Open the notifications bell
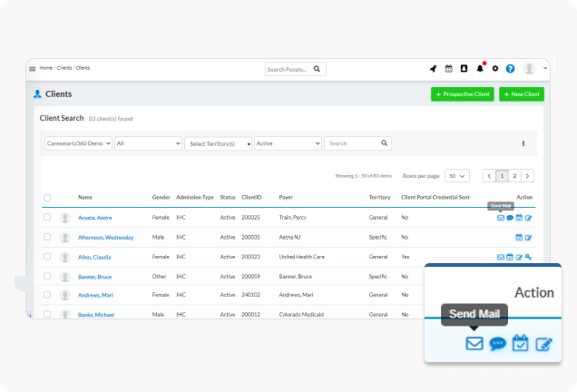Image resolution: width=577 pixels, height=392 pixels. pyautogui.click(x=480, y=68)
